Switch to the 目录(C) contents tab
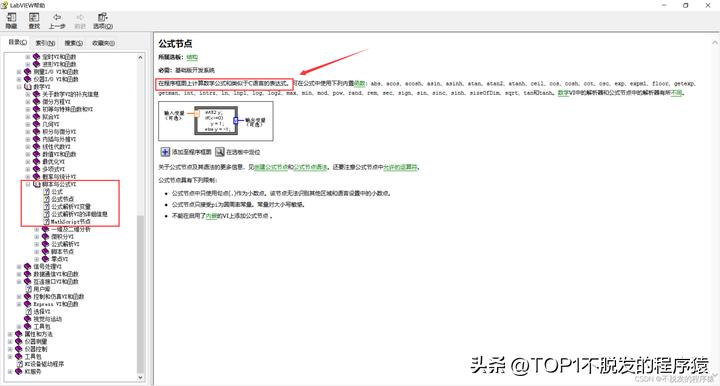 coord(17,42)
